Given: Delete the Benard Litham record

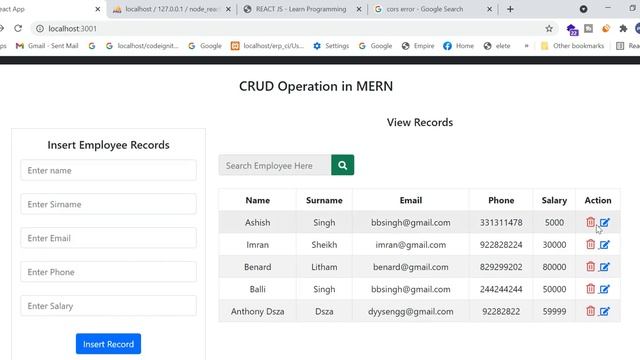Looking at the screenshot, I should (590, 266).
